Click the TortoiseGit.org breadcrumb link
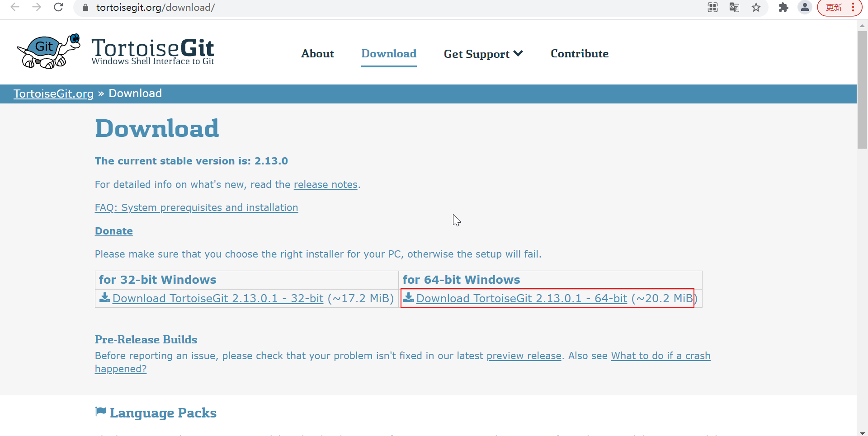Image resolution: width=868 pixels, height=436 pixels. [x=53, y=94]
